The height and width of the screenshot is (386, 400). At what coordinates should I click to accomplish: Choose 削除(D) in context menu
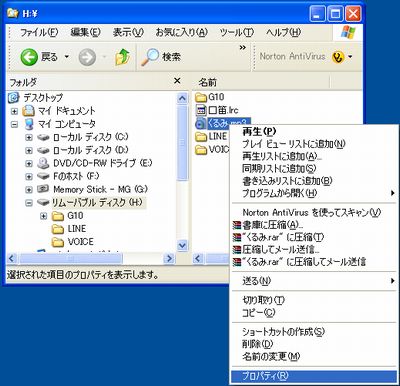click(314, 344)
